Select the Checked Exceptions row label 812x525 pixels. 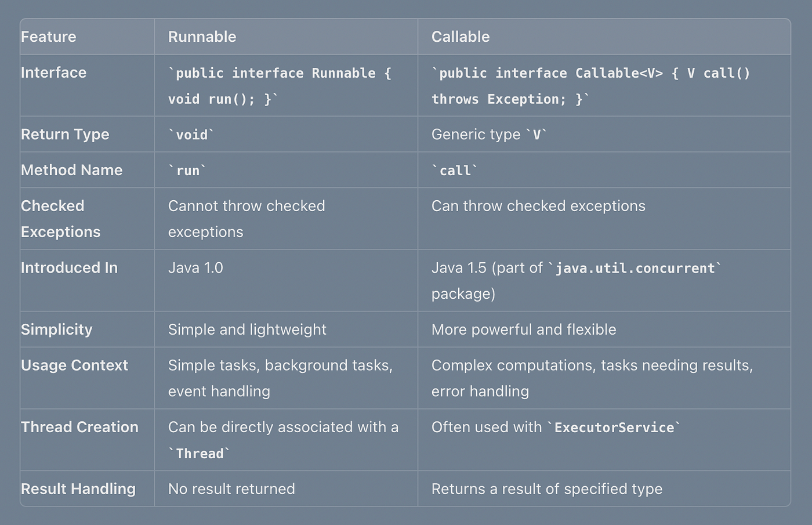[61, 219]
